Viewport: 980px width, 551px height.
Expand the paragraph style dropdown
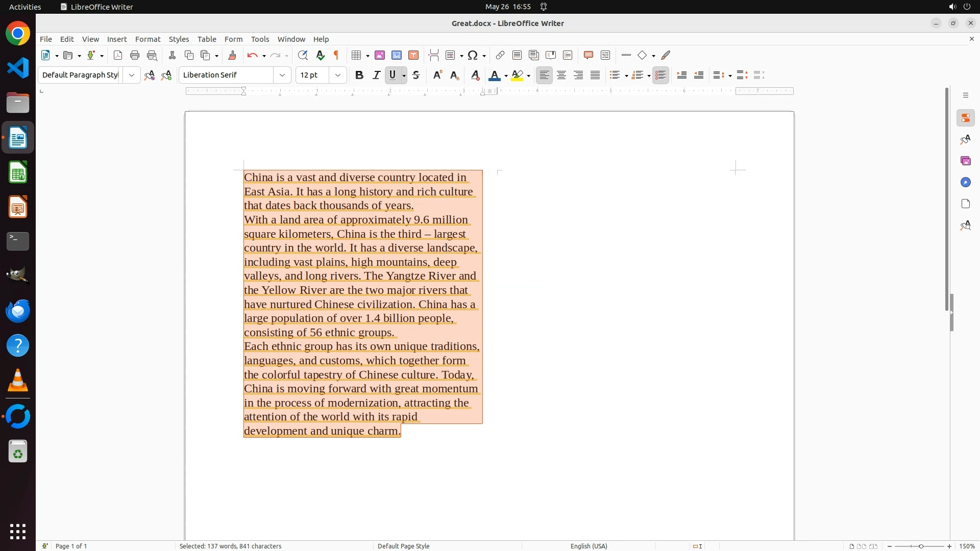click(132, 75)
